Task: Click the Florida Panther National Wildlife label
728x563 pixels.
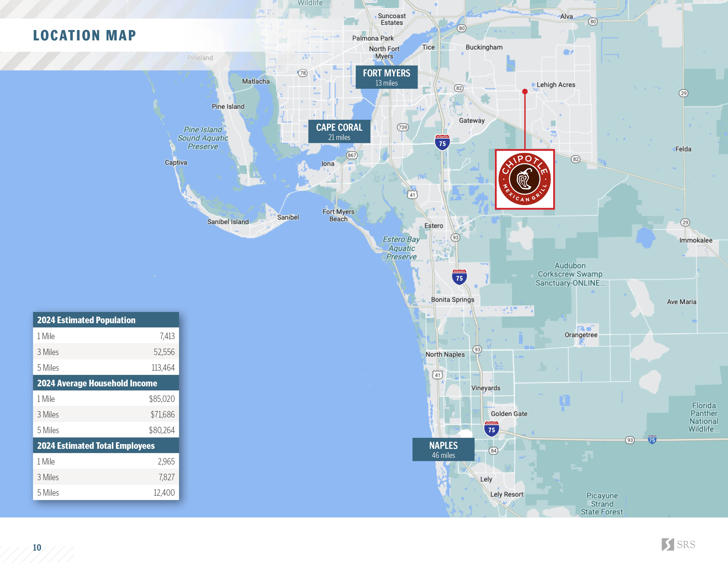Action: (704, 417)
